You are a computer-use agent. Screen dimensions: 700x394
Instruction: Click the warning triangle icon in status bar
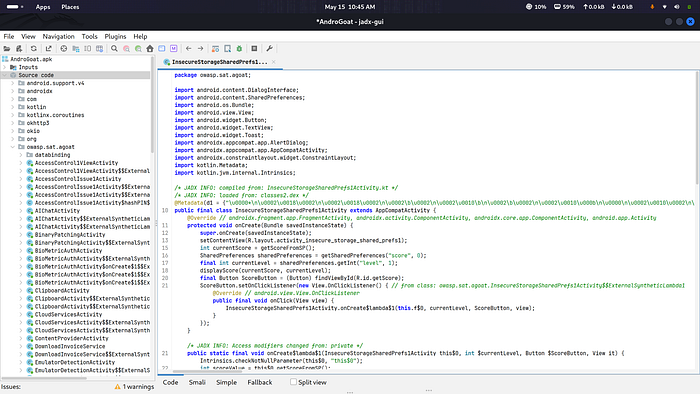[117, 387]
